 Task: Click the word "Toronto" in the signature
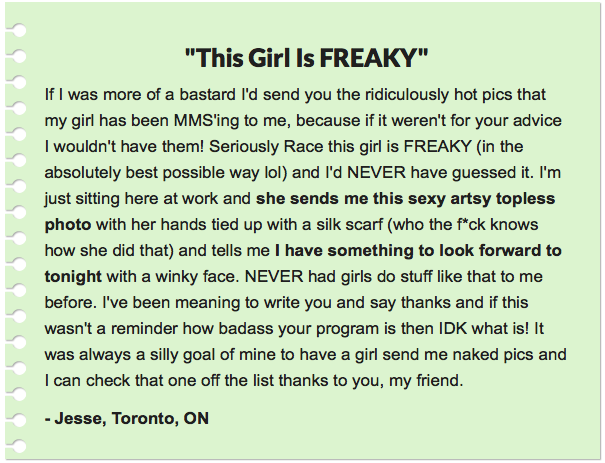point(140,418)
